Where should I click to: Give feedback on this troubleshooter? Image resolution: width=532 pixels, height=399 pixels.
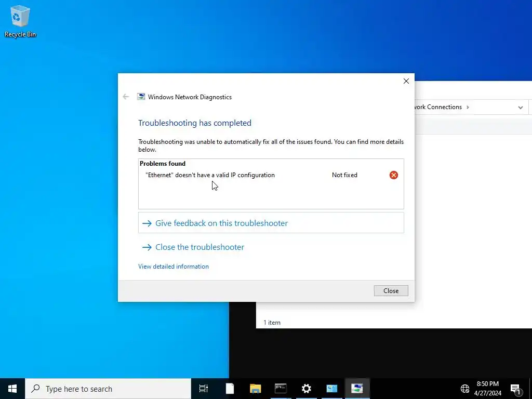click(x=271, y=223)
